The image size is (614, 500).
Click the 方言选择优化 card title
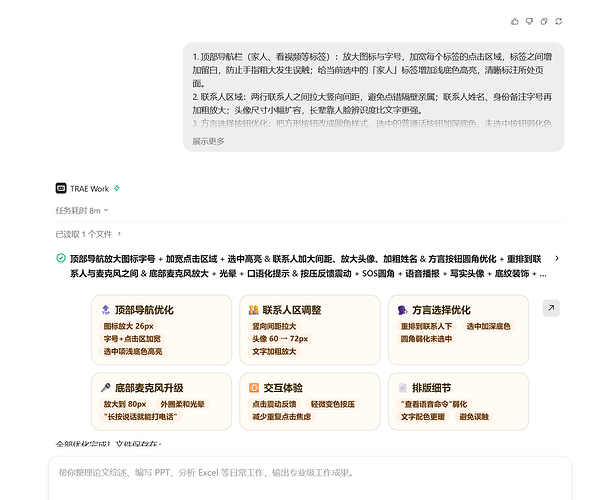pyautogui.click(x=441, y=310)
